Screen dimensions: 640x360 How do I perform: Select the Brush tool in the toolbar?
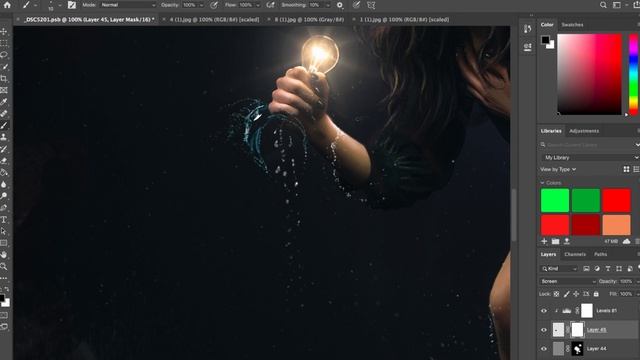[4, 125]
